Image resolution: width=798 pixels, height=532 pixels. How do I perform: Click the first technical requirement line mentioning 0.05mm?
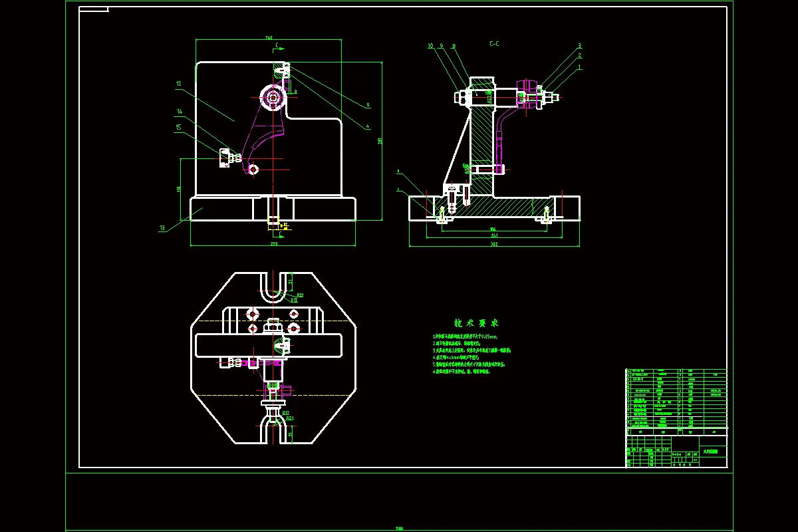pos(465,337)
